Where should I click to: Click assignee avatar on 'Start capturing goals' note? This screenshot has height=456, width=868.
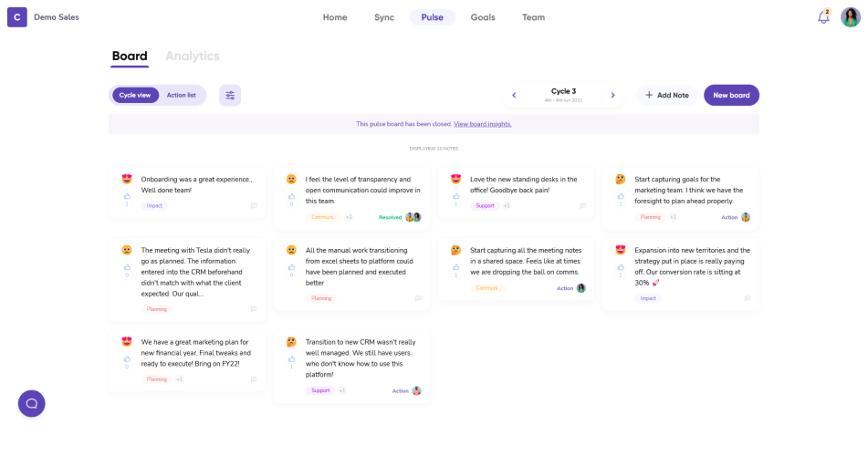point(746,217)
